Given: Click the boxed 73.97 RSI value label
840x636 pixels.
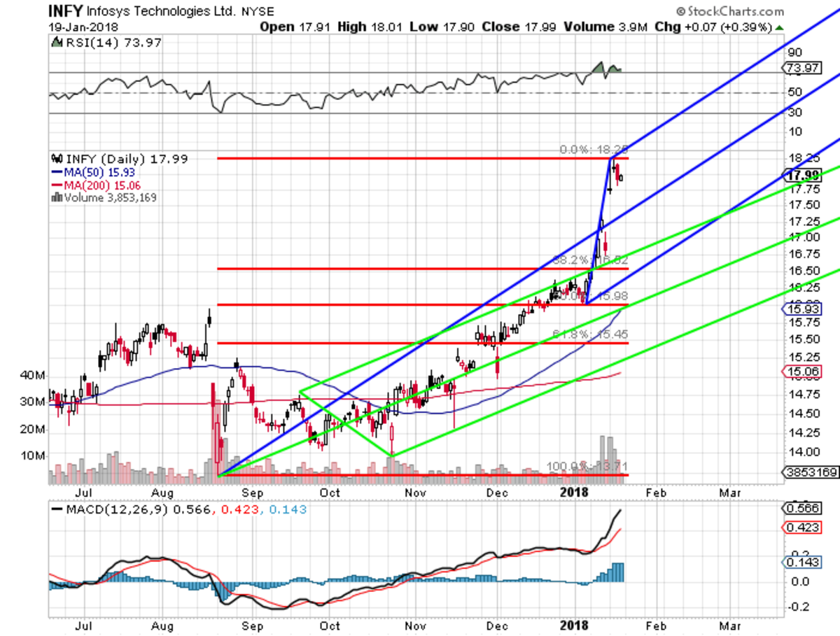Looking at the screenshot, I should click(801, 67).
